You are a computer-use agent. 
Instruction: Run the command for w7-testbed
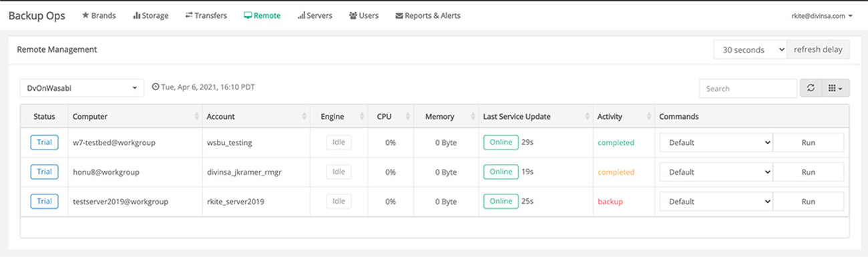tap(809, 142)
